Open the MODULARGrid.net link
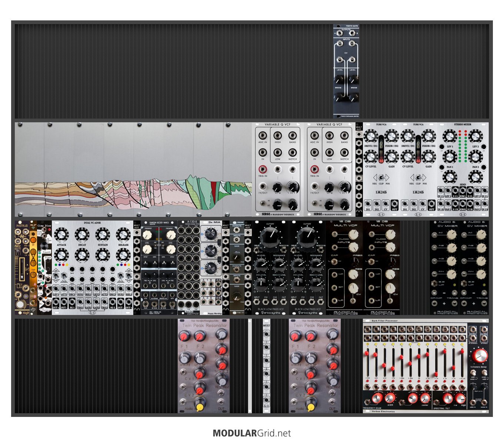This screenshot has height=441, width=504. pos(252,433)
